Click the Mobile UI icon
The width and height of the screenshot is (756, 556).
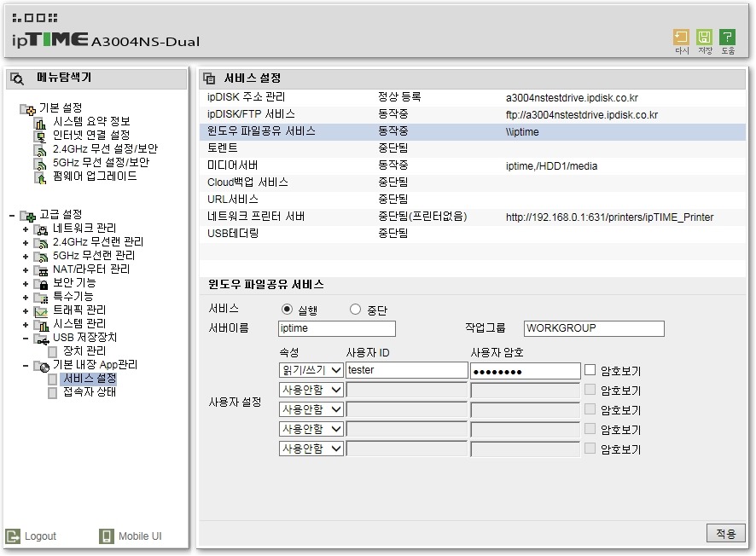click(106, 536)
